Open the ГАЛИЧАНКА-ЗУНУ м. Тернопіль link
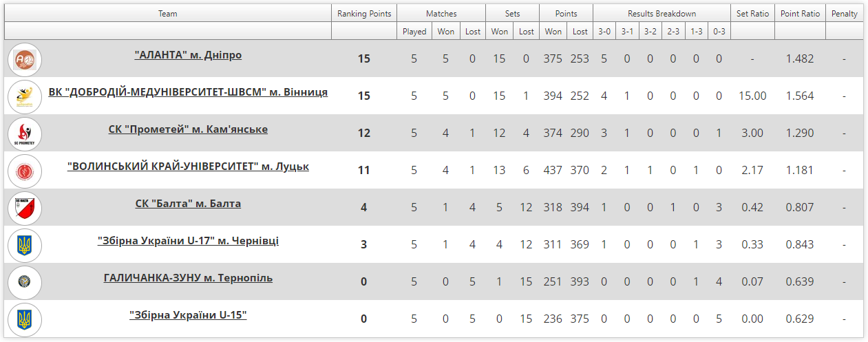The image size is (868, 342). point(188,278)
